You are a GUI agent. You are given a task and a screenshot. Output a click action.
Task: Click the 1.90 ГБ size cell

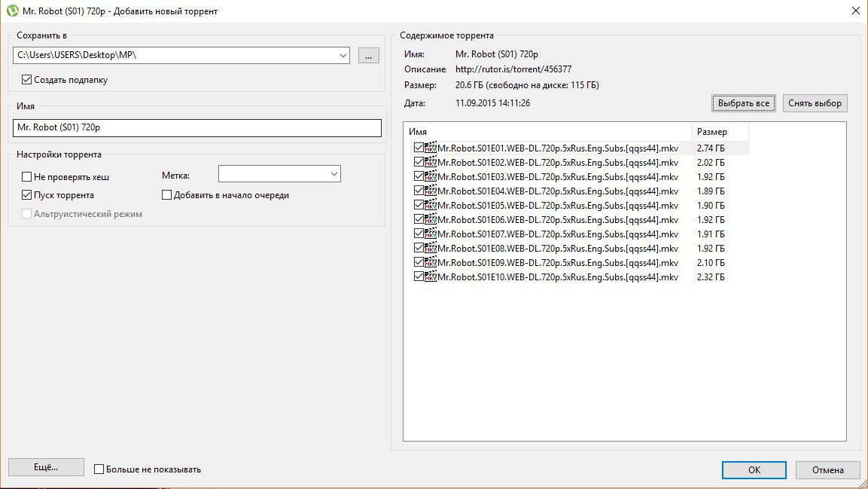[711, 206]
